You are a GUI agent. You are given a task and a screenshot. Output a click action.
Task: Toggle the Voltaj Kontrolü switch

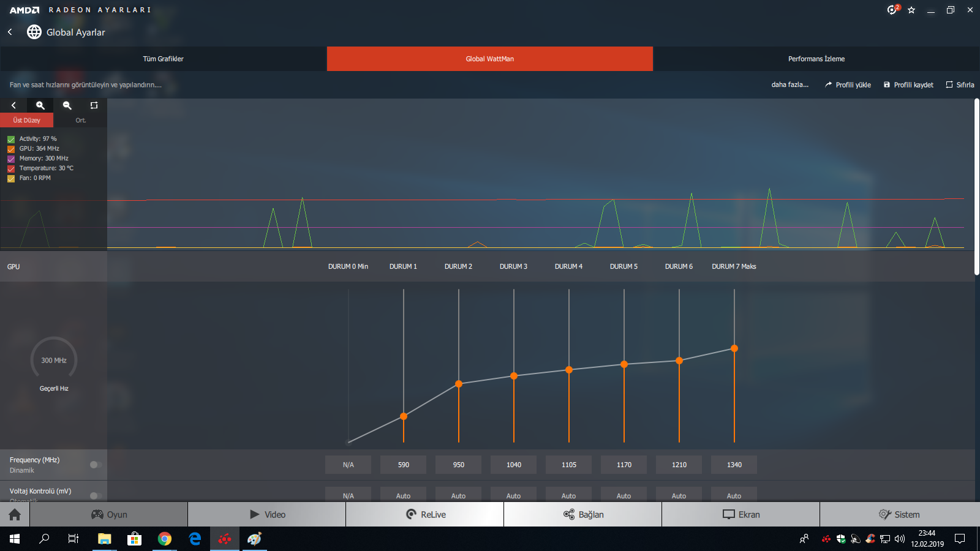tap(96, 495)
